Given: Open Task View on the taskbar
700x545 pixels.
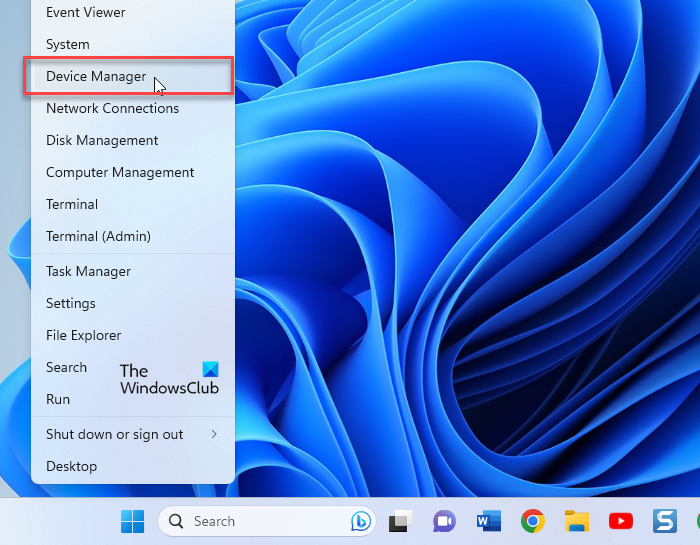Looking at the screenshot, I should [x=400, y=521].
